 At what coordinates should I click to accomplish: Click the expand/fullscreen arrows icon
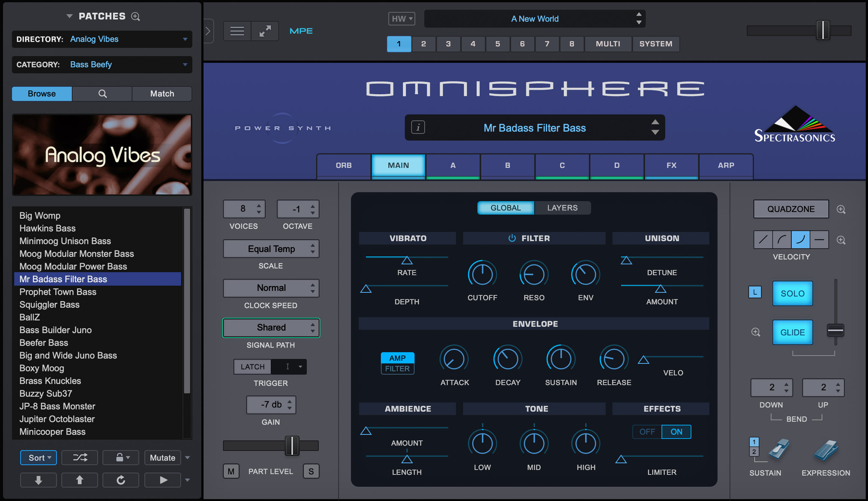click(265, 31)
